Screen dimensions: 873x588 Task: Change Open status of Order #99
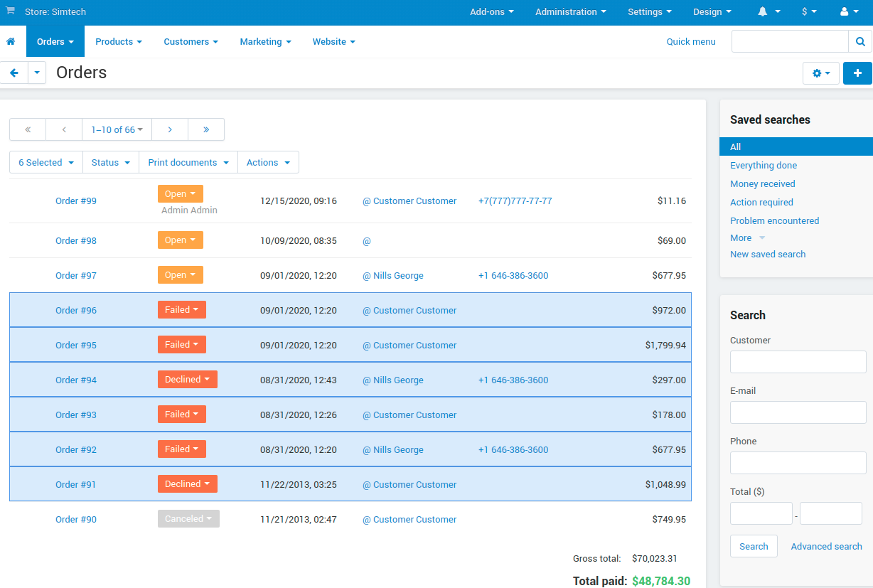point(181,194)
